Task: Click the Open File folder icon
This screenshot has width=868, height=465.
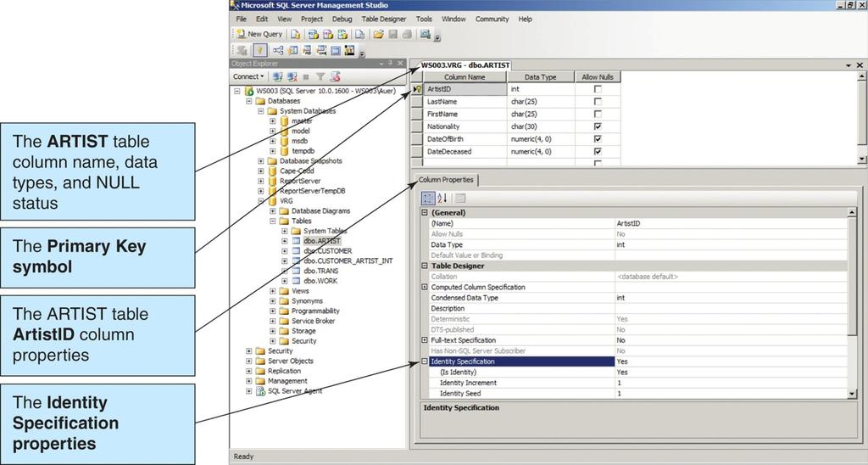Action: coord(378,34)
